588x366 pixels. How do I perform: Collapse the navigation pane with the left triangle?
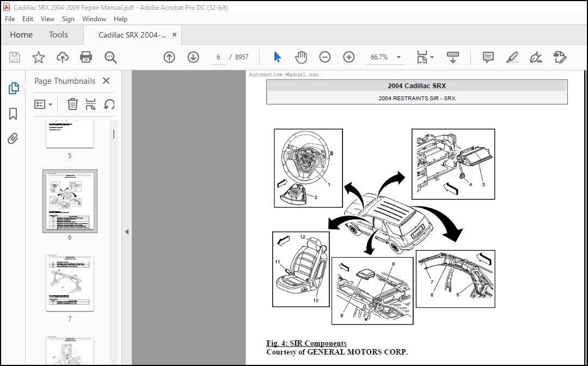(127, 232)
